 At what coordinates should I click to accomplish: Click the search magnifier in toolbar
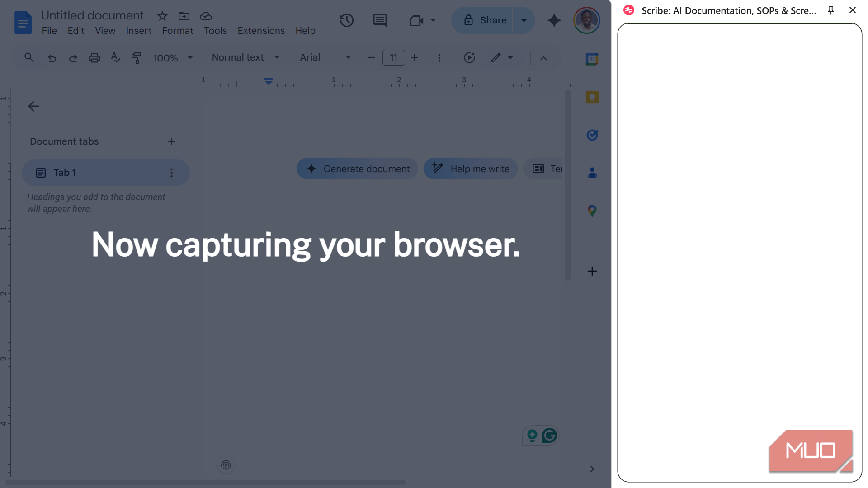(29, 58)
